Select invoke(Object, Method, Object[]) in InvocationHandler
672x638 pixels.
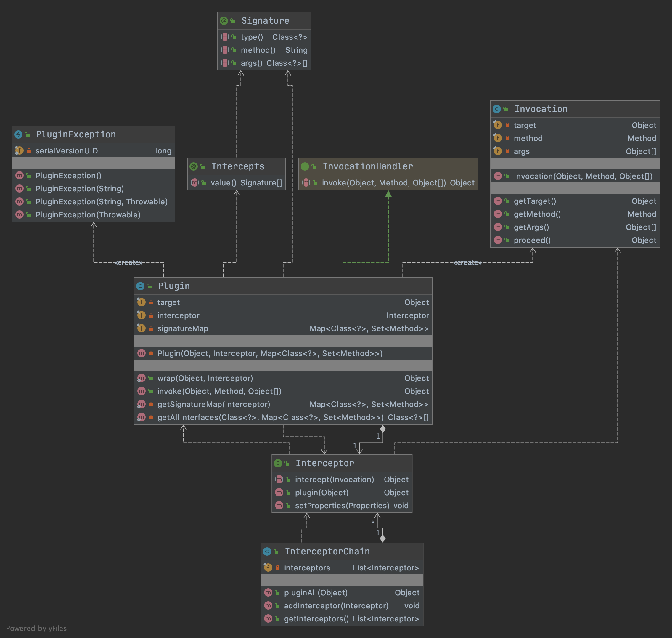tap(388, 183)
